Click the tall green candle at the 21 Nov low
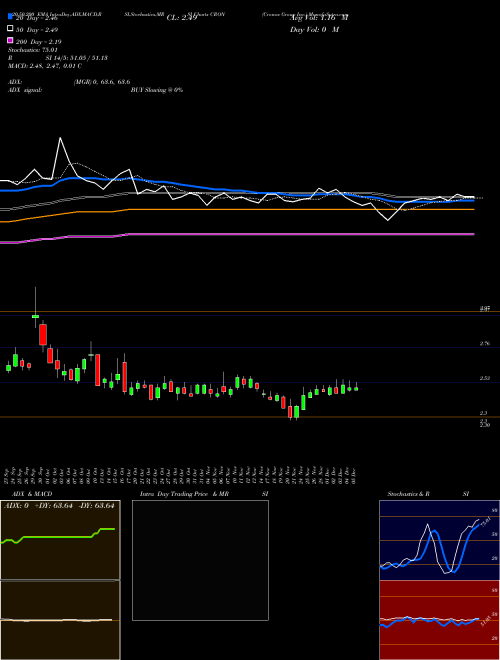 (297, 412)
